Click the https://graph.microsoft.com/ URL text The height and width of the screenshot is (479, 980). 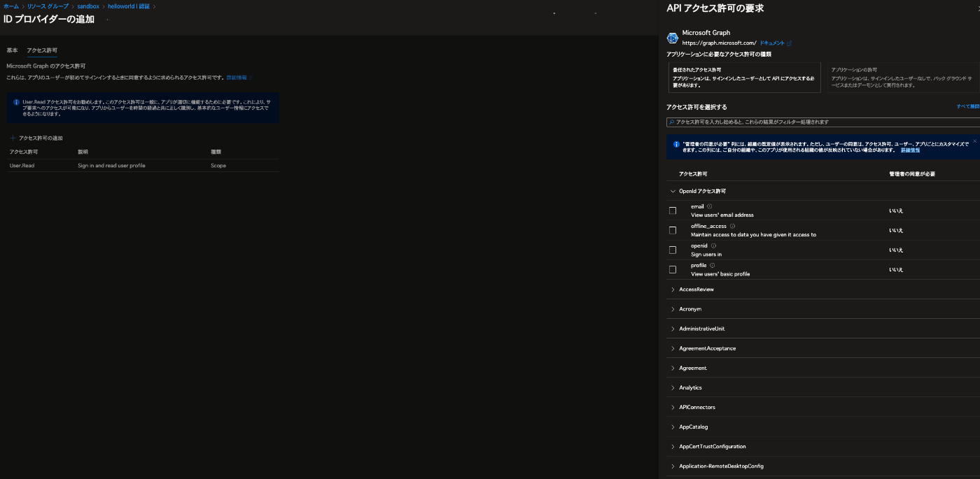719,43
